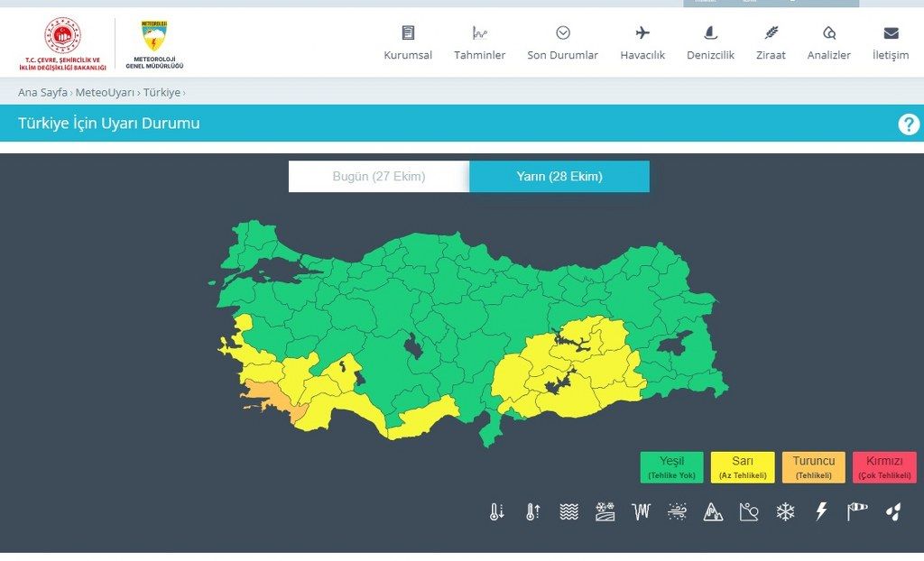Open help with the question mark icon

(908, 124)
